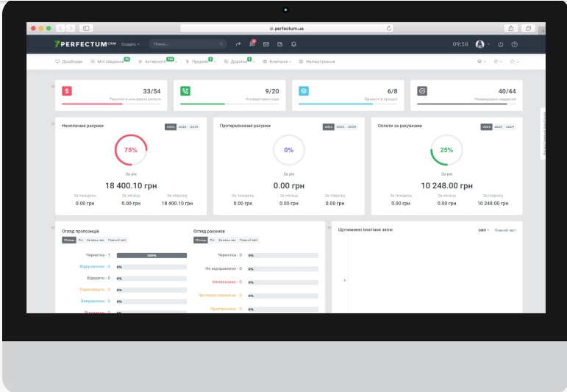Select 2021 in Неоплачені рахунки
Viewport: 567px width, 392px height.
[171, 127]
